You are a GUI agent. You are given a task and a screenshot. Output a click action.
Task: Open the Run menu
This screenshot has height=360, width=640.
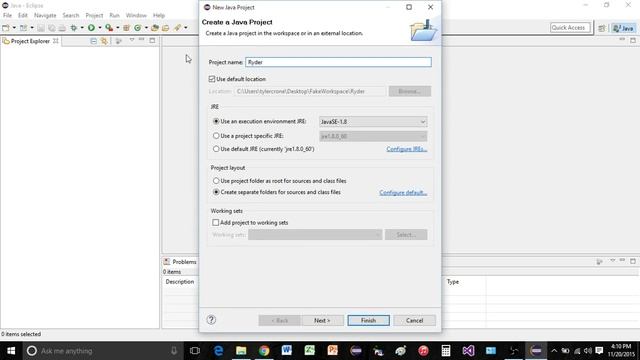point(114,15)
